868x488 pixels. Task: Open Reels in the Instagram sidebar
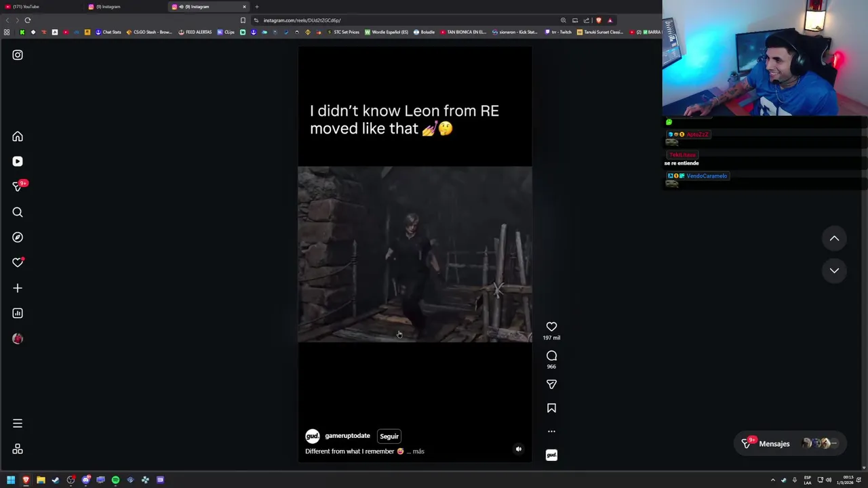point(18,161)
